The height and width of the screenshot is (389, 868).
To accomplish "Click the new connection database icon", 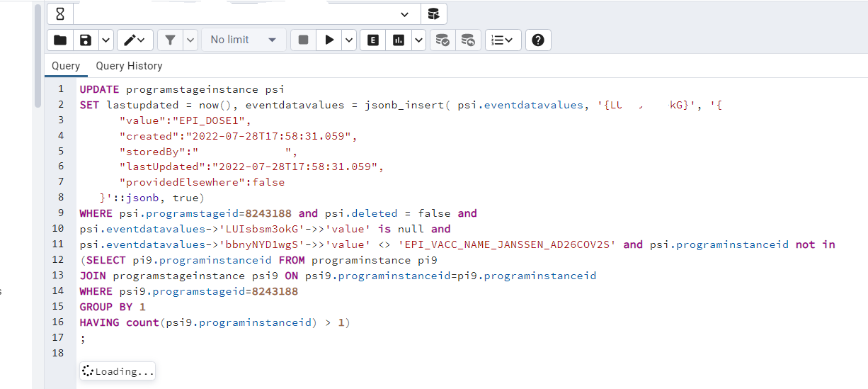I will (x=433, y=14).
